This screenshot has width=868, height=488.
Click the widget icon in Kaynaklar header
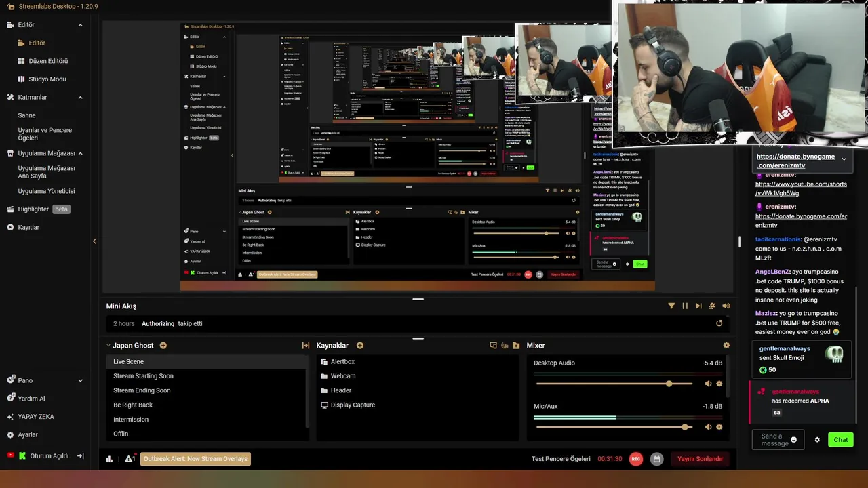[x=505, y=346]
